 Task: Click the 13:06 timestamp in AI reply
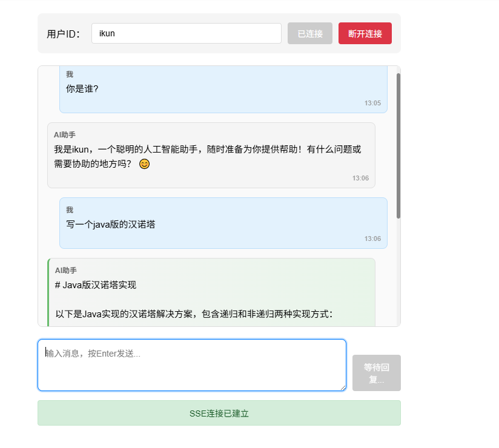coord(360,178)
